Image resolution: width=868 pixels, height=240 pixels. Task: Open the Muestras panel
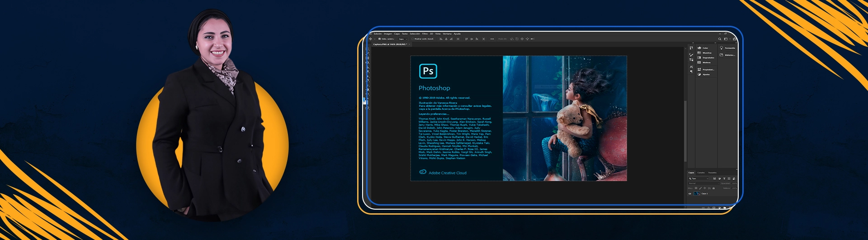pyautogui.click(x=704, y=53)
